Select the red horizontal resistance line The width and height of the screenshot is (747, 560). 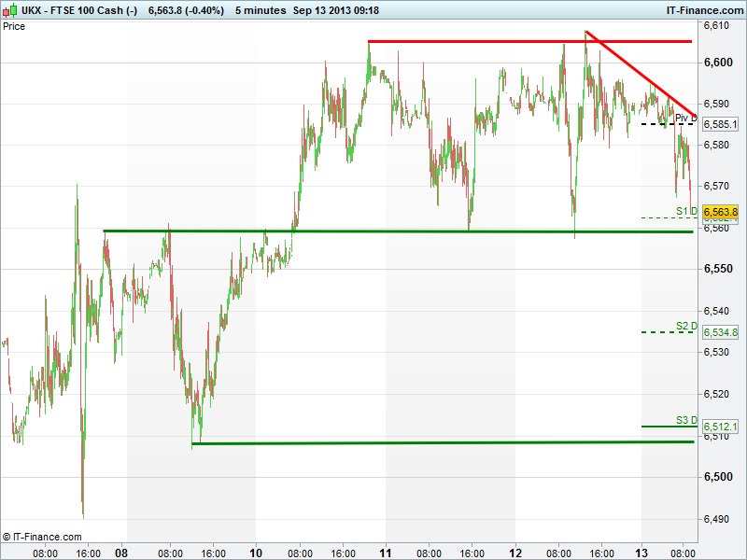486,41
